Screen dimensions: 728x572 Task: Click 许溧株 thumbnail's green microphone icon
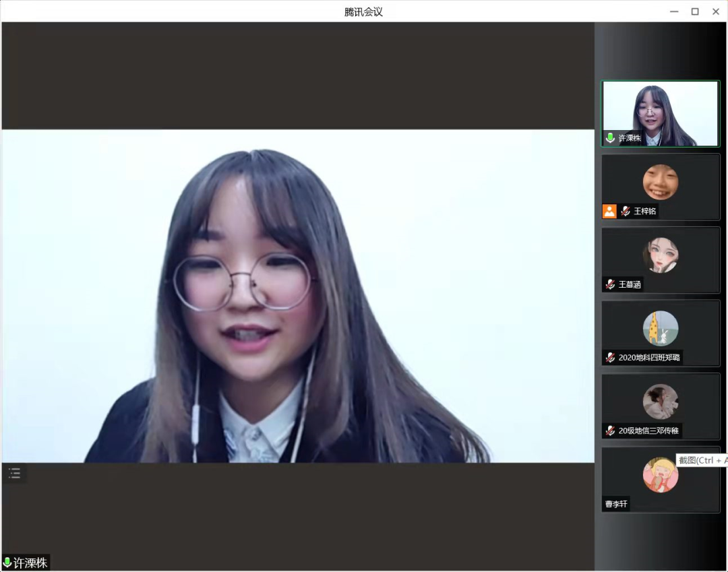pyautogui.click(x=610, y=138)
